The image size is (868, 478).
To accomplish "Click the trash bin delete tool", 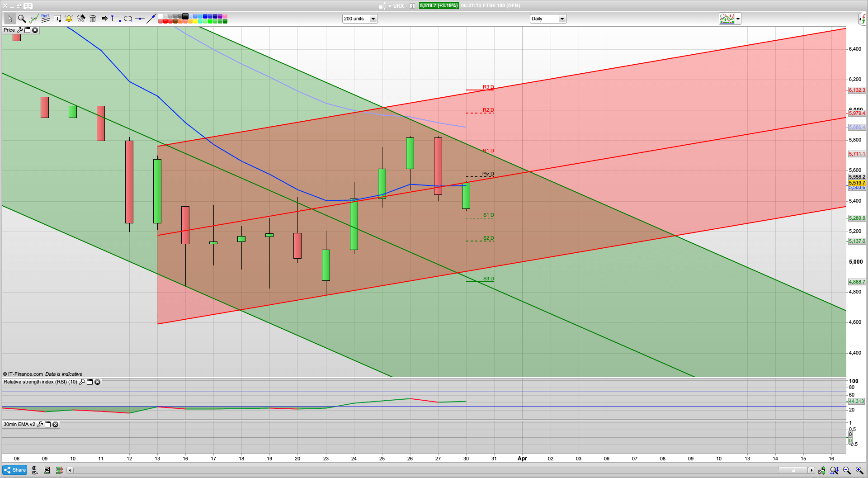I will coord(93,19).
